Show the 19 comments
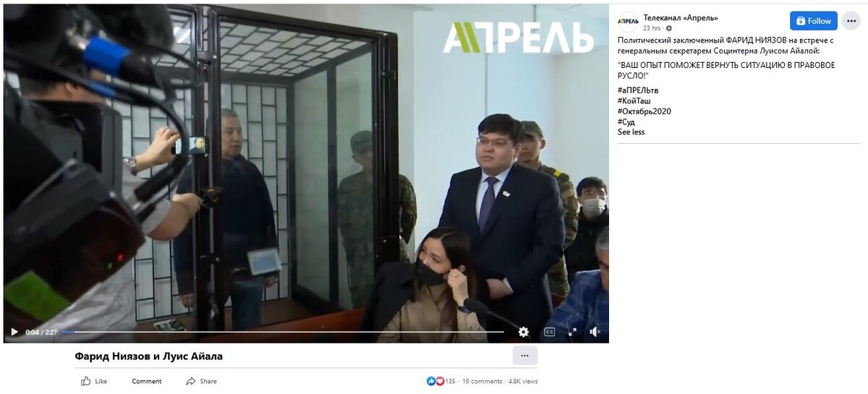This screenshot has height=394, width=868. tap(482, 381)
